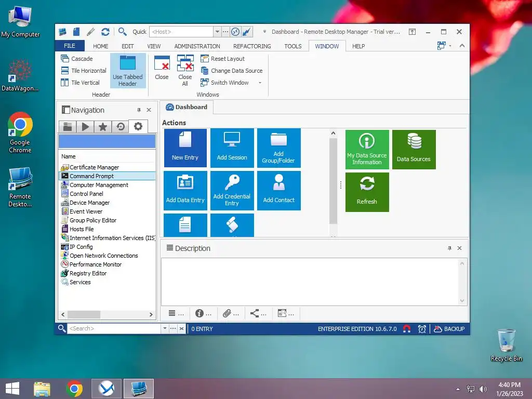Click the alarm clock status bar icon
Viewport: 532px width, 399px height.
(422, 329)
